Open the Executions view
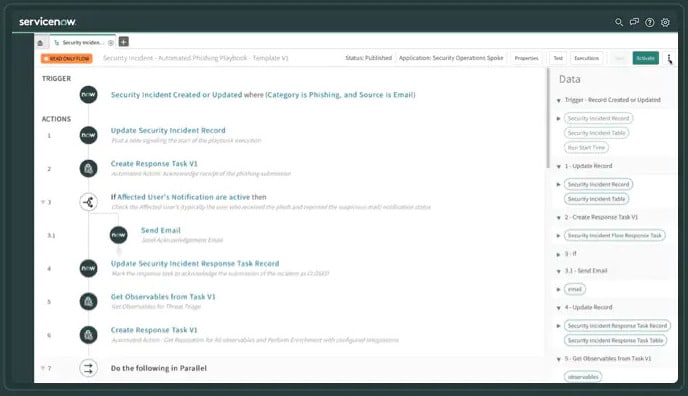Screen dimensions: 688x396 pos(586,58)
